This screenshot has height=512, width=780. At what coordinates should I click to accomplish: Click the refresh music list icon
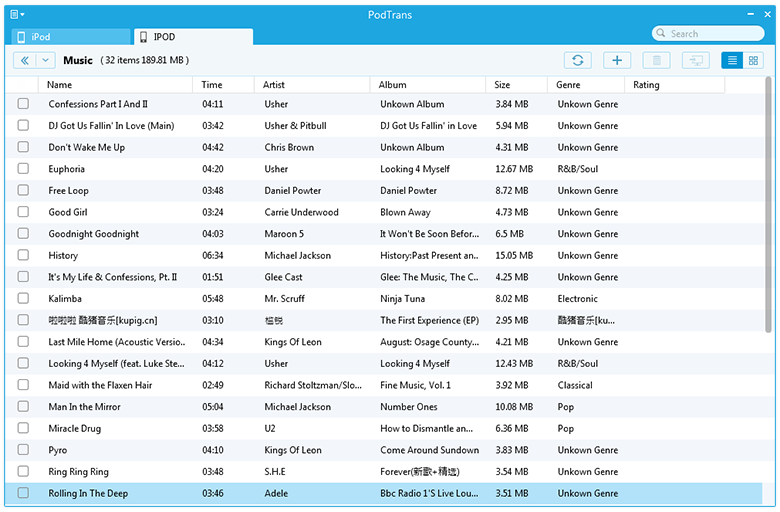577,60
